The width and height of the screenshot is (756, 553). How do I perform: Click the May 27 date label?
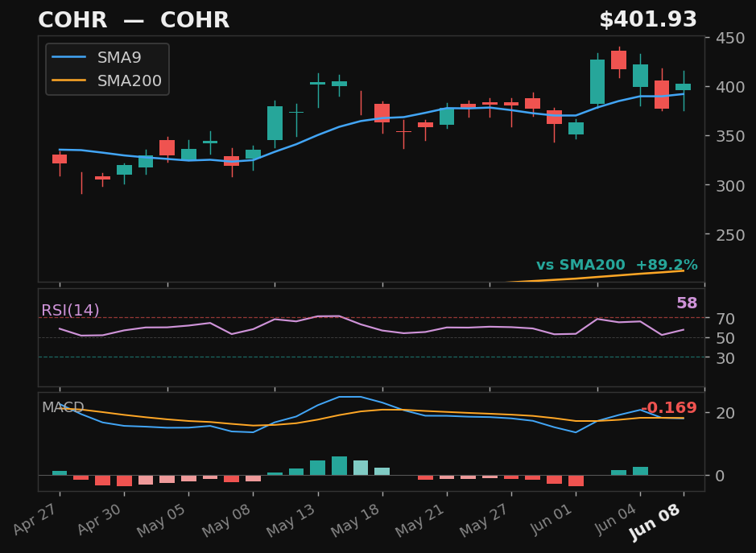pos(485,520)
